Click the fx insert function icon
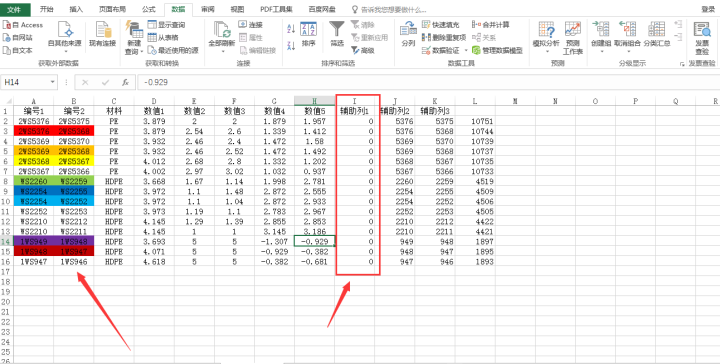This screenshot has width=720, height=364. click(125, 83)
